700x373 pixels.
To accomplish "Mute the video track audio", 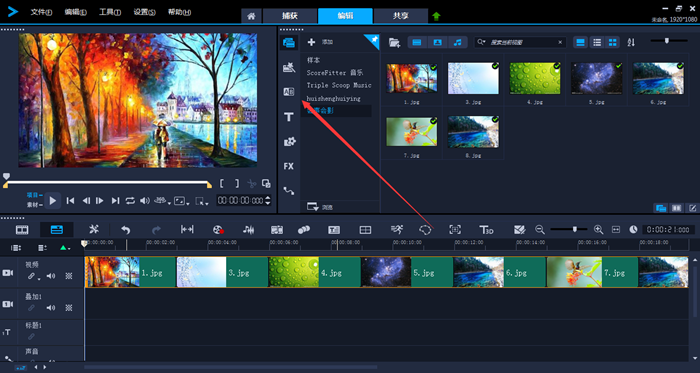I will 51,276.
